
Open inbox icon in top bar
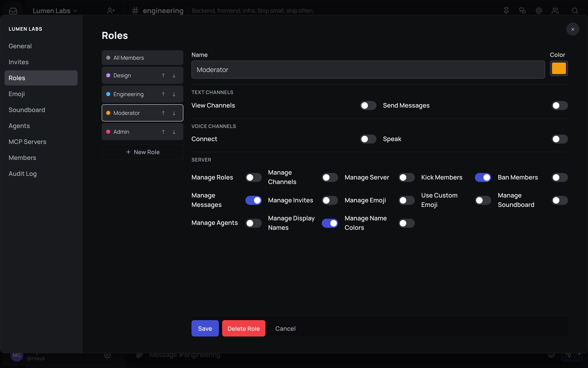(13, 11)
